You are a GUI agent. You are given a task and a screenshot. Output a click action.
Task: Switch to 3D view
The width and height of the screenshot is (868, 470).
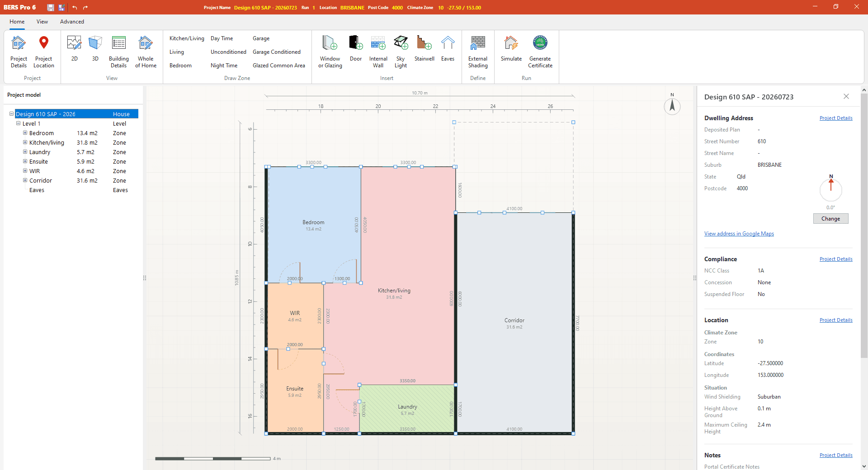point(95,48)
